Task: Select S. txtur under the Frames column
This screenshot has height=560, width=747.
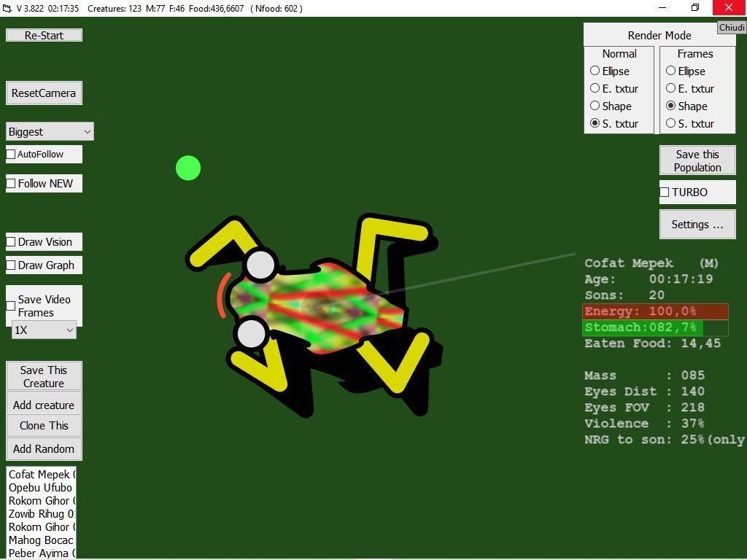Action: pyautogui.click(x=670, y=123)
